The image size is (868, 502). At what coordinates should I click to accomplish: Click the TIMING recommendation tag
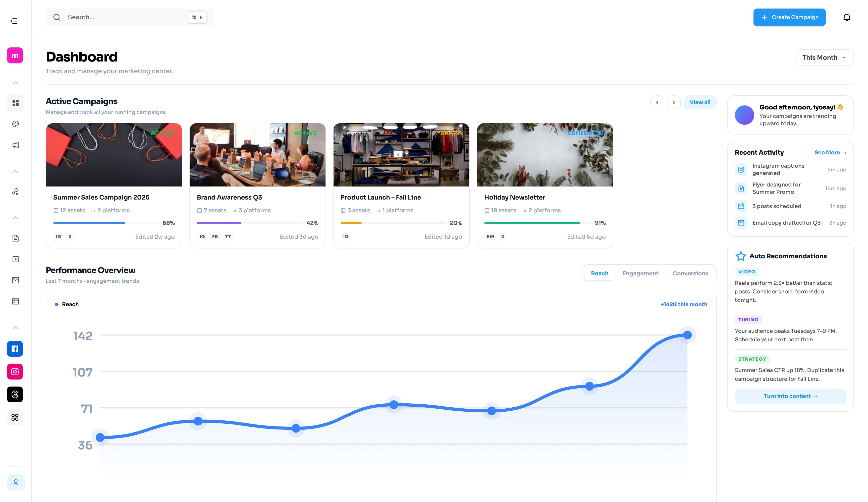click(x=748, y=320)
